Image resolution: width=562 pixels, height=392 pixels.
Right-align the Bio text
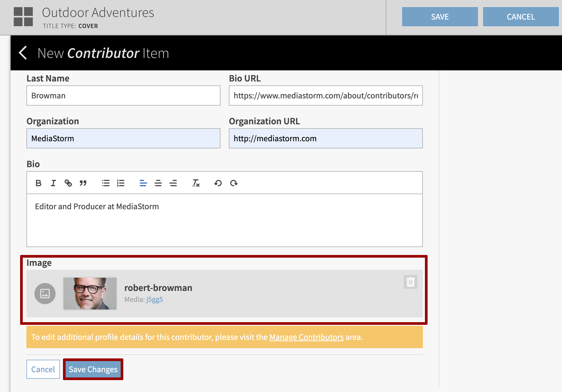(x=173, y=183)
